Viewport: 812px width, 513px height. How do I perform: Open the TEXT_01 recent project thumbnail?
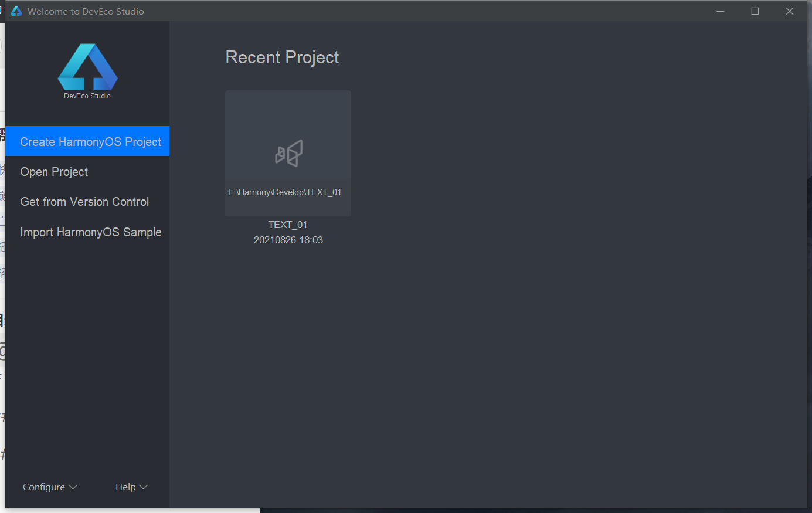point(288,153)
